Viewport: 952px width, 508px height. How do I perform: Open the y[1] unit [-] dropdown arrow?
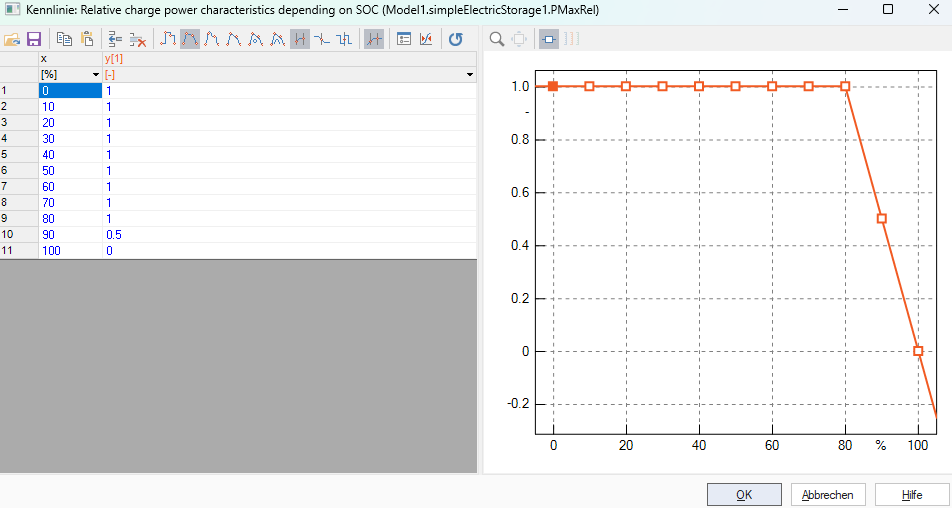[x=470, y=75]
